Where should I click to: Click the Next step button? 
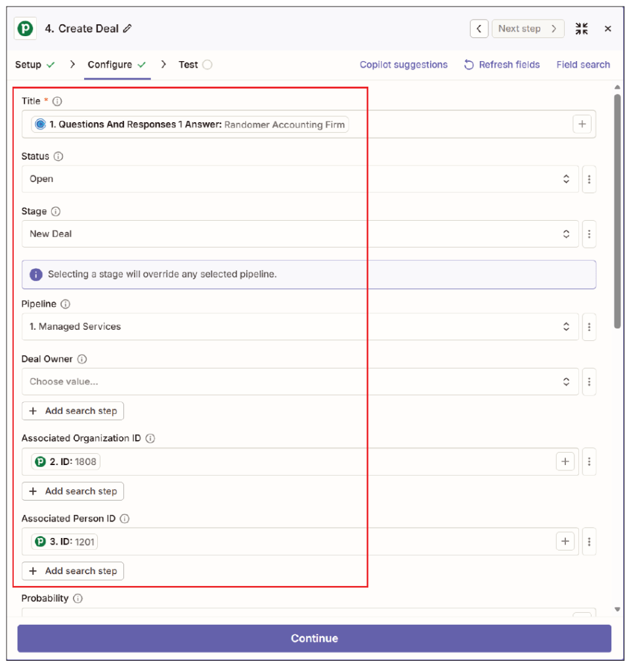[528, 29]
